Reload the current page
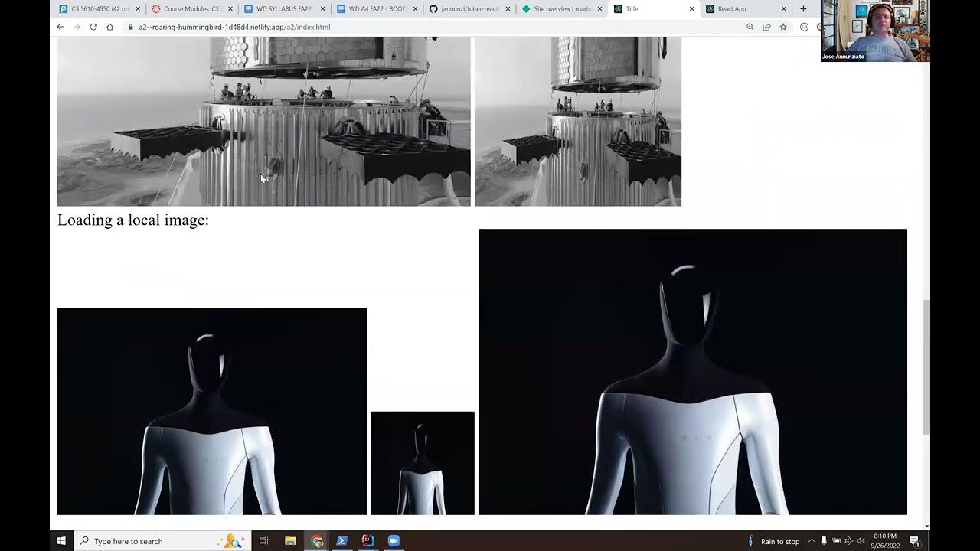The width and height of the screenshot is (980, 551). coord(93,27)
